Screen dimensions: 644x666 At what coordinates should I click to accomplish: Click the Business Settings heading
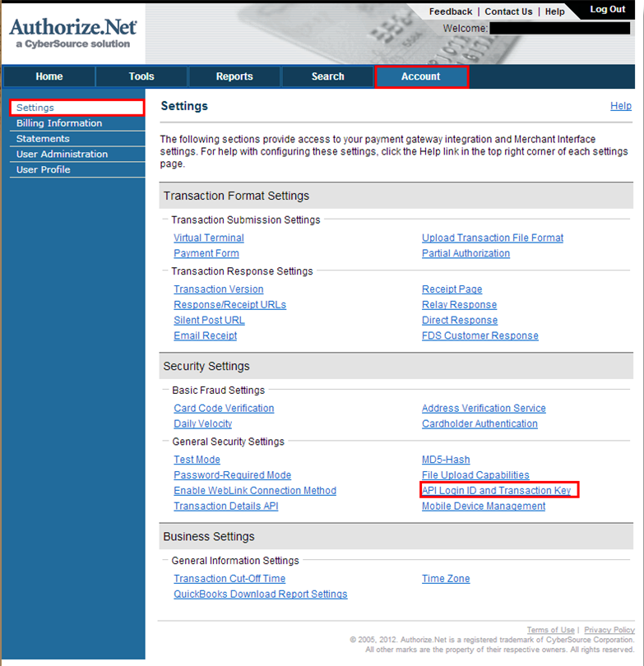[x=209, y=536]
